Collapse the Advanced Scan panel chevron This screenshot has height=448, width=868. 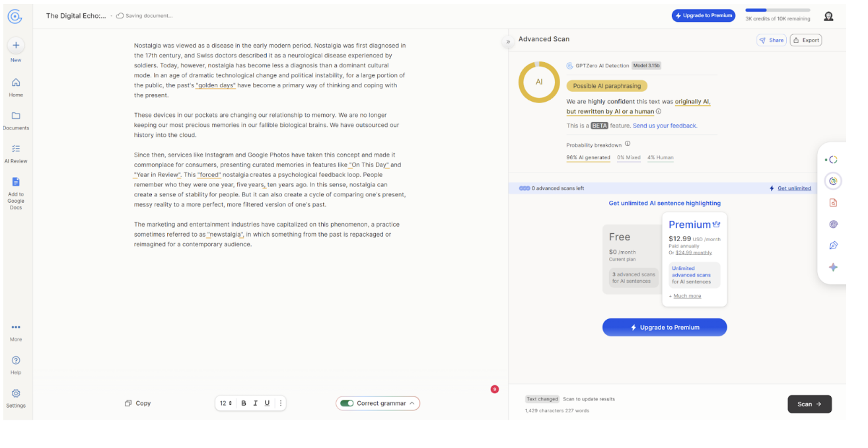pos(508,42)
